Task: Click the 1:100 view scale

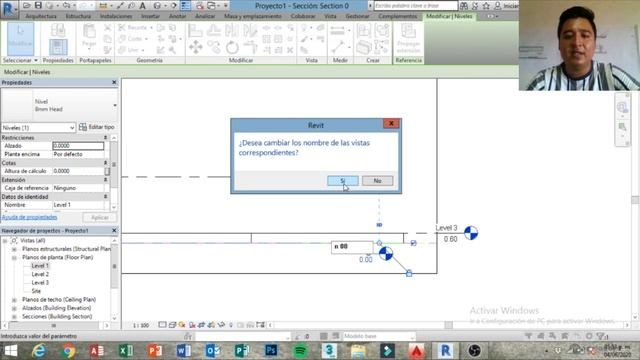Action: (141, 325)
